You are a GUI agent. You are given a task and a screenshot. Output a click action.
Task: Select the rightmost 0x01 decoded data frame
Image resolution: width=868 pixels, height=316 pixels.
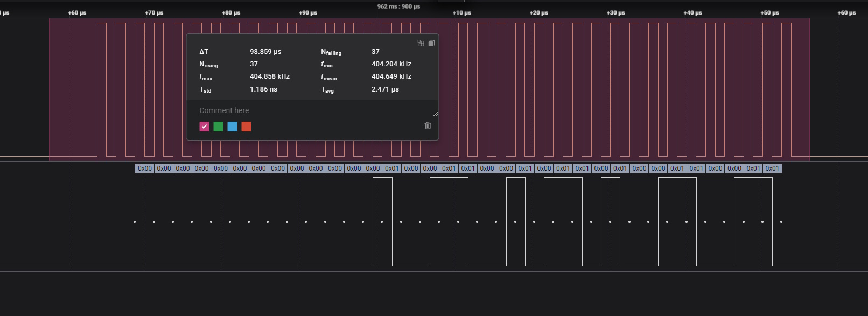pyautogui.click(x=772, y=168)
